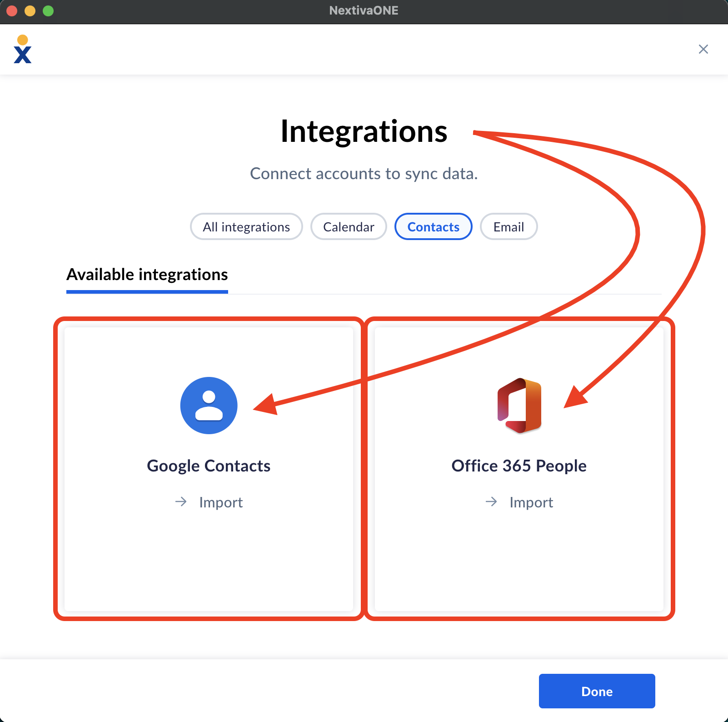Click the Office 365 People icon
The image size is (728, 722).
[x=519, y=405]
